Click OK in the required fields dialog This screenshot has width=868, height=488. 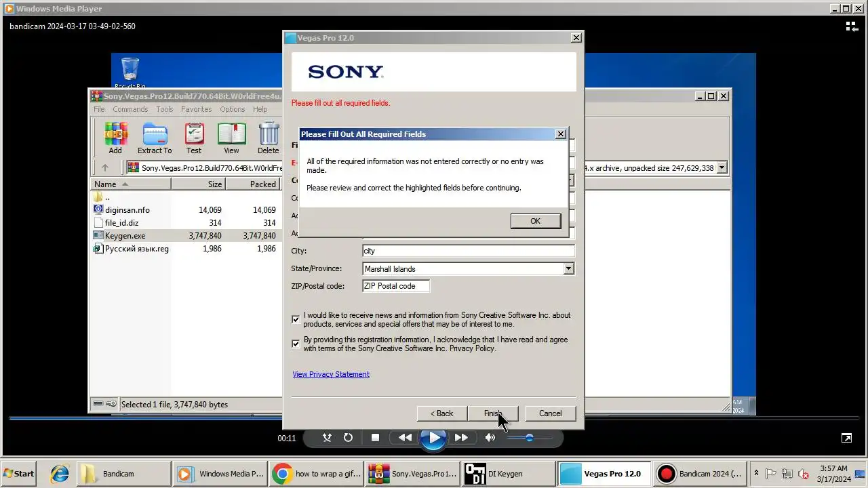click(535, 221)
